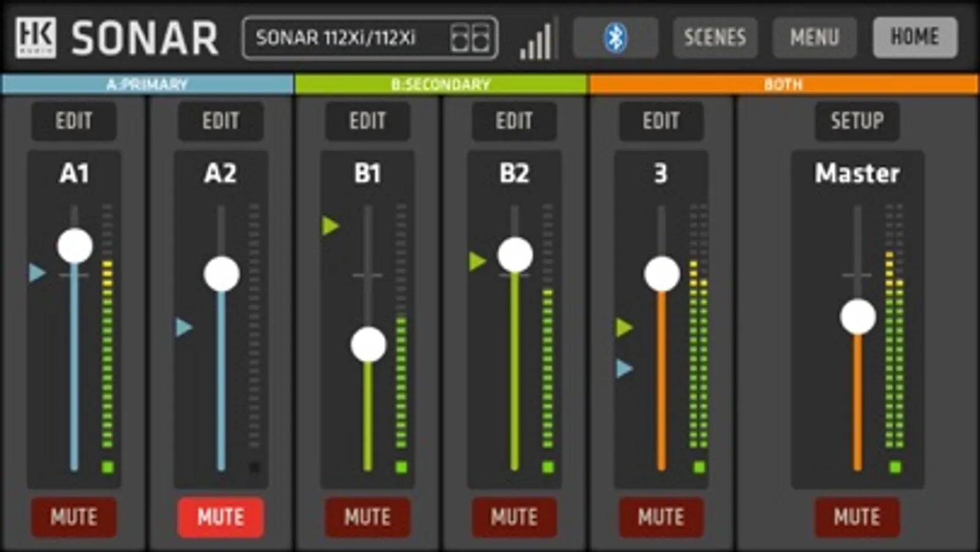
Task: Select the B:SECONDARY group tab
Action: 441,84
